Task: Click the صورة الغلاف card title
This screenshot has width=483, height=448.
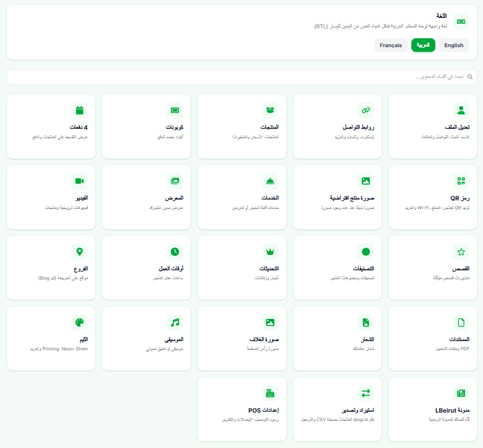Action: coord(264,340)
